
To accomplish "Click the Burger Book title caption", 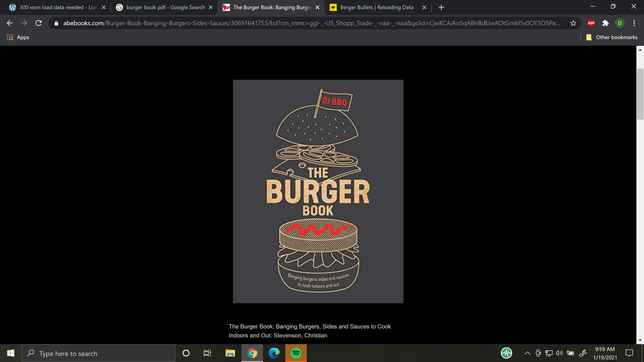I will click(x=310, y=331).
